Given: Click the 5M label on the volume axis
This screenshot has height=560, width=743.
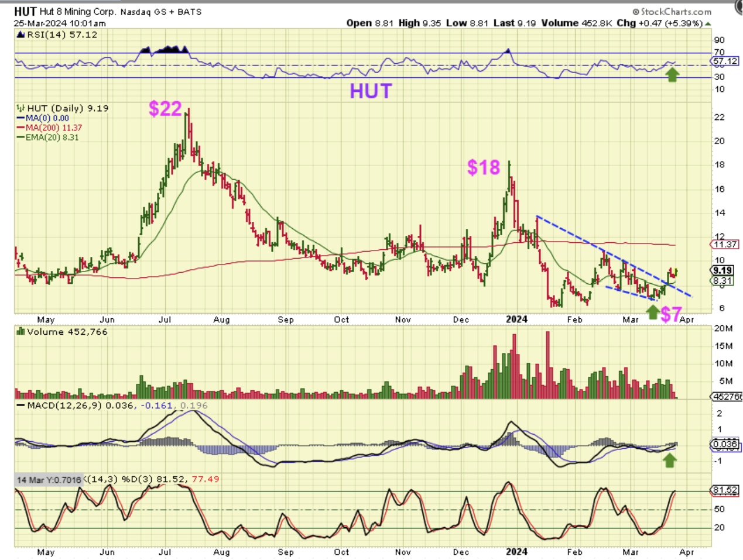Looking at the screenshot, I should pyautogui.click(x=725, y=381).
